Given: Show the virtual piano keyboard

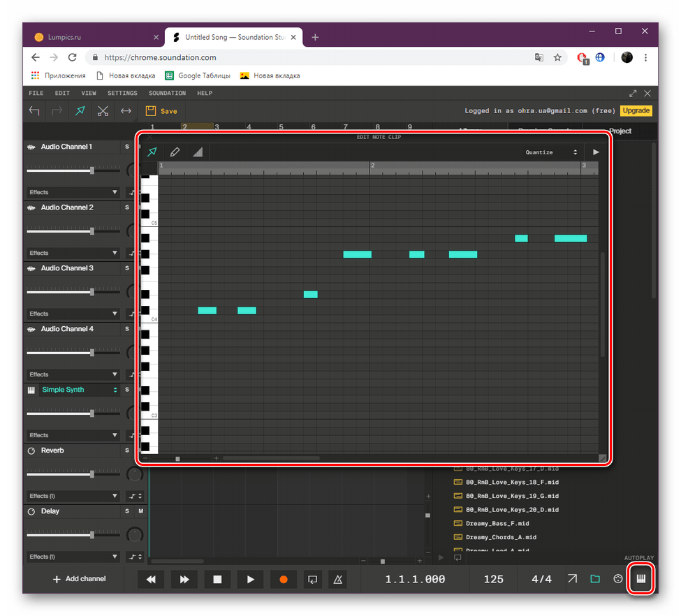Looking at the screenshot, I should pos(640,579).
